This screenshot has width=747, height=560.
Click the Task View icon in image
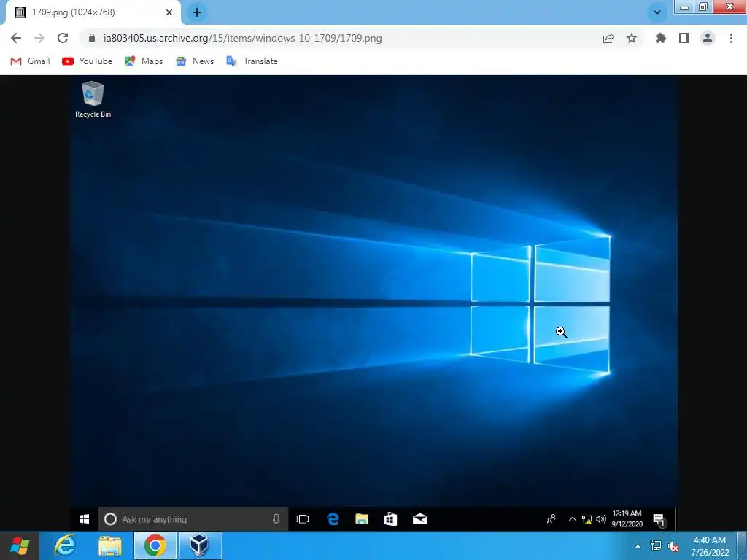click(x=303, y=519)
